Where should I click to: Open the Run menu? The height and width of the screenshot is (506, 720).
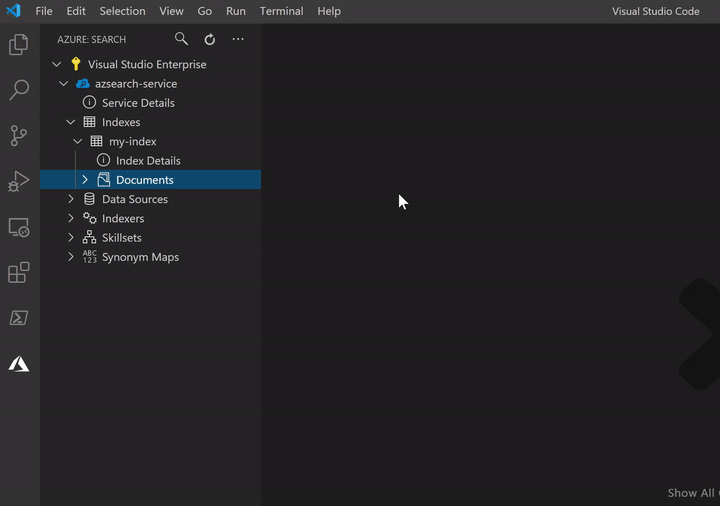point(236,11)
